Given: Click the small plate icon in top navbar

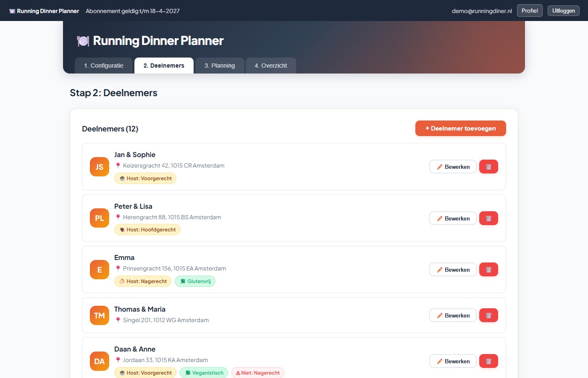Looking at the screenshot, I should pos(12,11).
